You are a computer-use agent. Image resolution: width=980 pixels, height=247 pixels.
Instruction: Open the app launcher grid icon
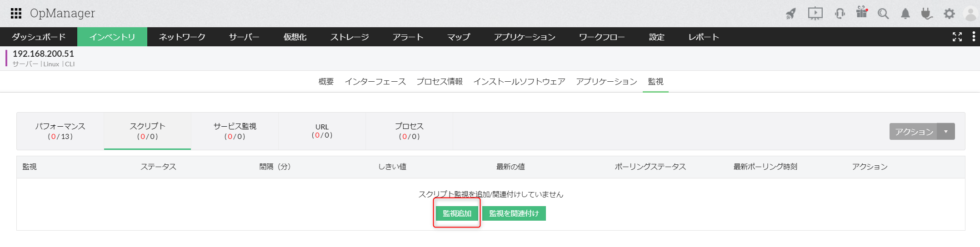pos(16,14)
